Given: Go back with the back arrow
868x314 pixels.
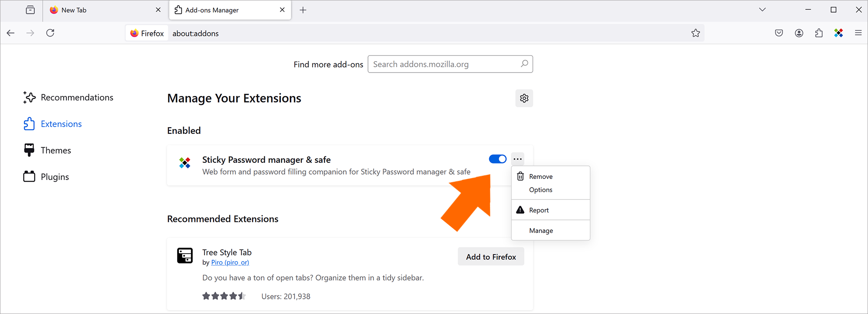Looking at the screenshot, I should click(11, 33).
